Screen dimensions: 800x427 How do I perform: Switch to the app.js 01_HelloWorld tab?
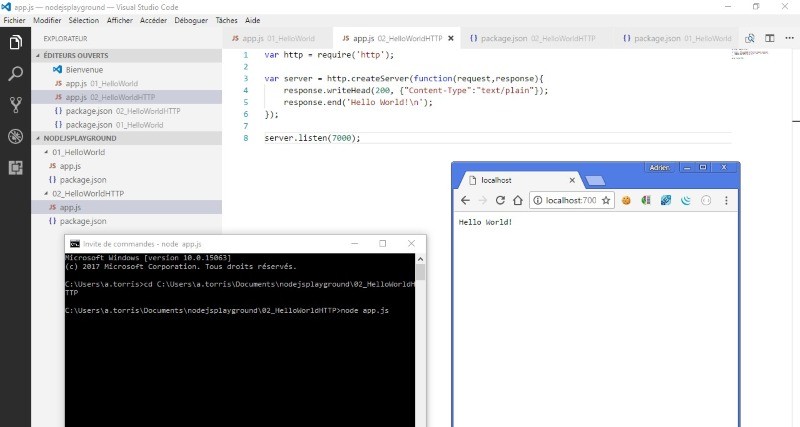273,38
